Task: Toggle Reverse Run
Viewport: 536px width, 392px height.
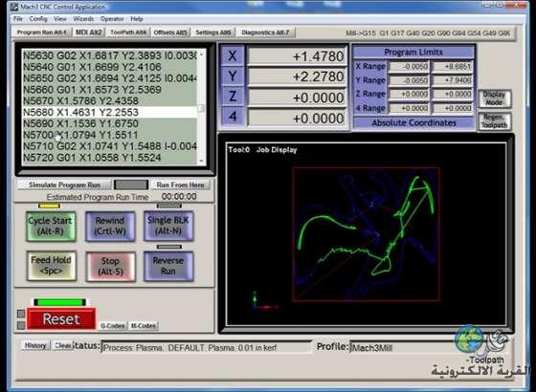Action: point(168,266)
